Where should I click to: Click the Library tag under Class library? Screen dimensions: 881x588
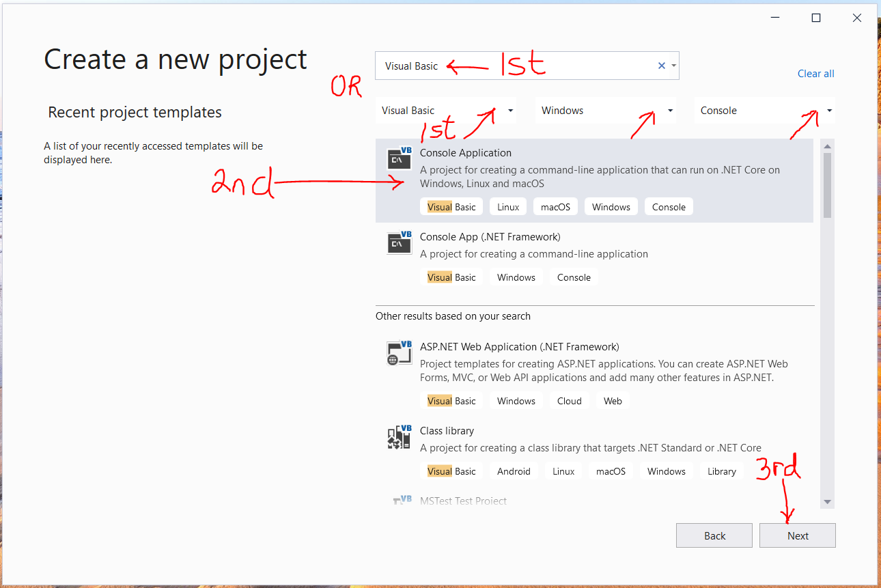pos(722,471)
